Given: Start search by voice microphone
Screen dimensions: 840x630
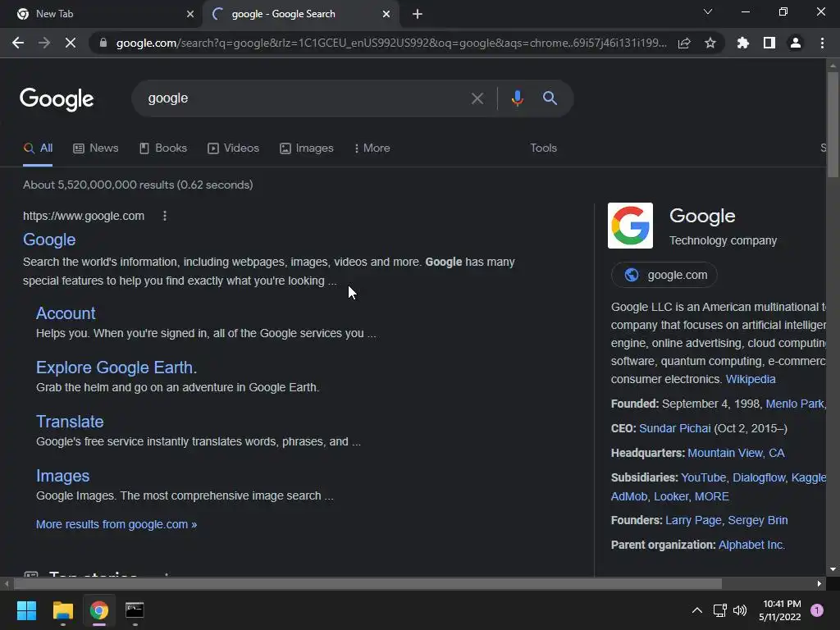Looking at the screenshot, I should pos(517,98).
